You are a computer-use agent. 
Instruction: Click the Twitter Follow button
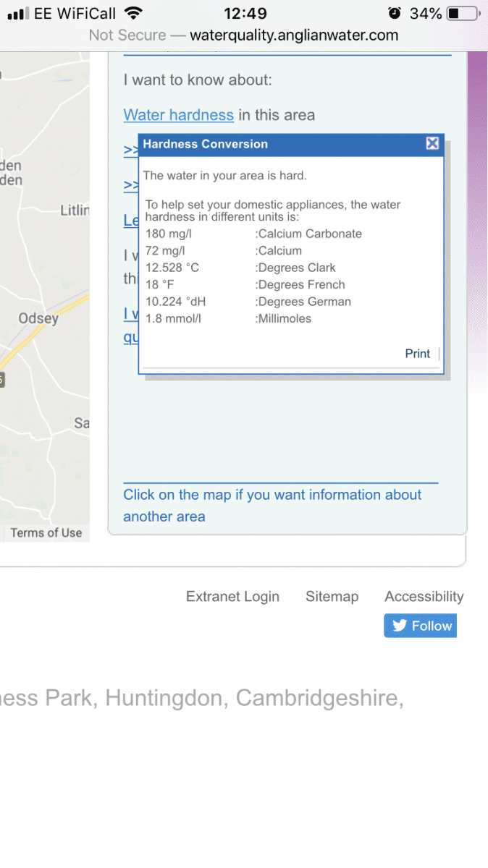click(x=421, y=626)
